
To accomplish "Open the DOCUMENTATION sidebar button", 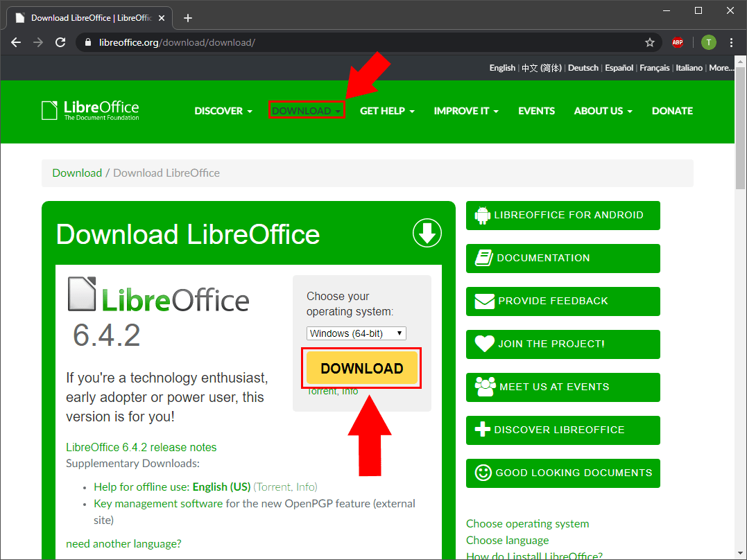I will tap(563, 258).
